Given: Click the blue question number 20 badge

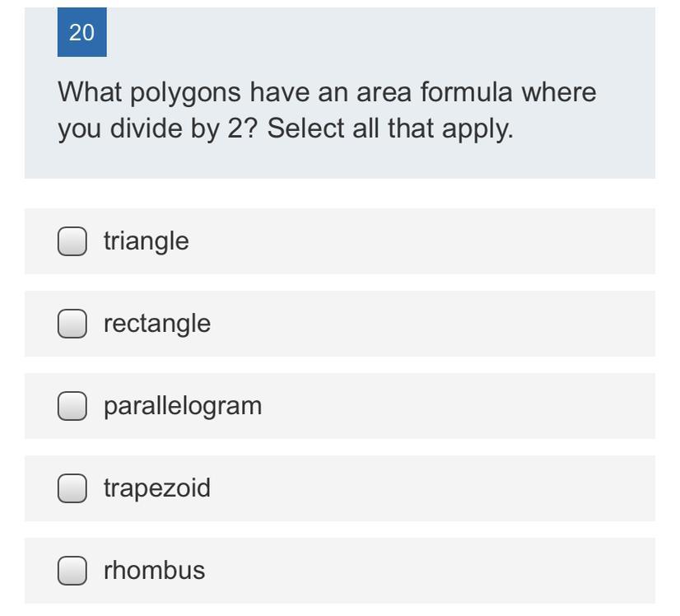Looking at the screenshot, I should (x=82, y=33).
